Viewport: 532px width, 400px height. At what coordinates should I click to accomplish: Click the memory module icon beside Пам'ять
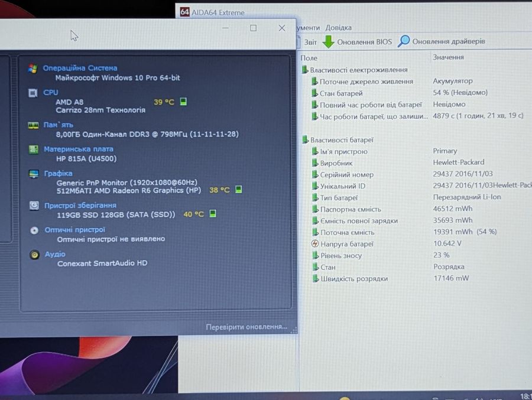click(33, 125)
